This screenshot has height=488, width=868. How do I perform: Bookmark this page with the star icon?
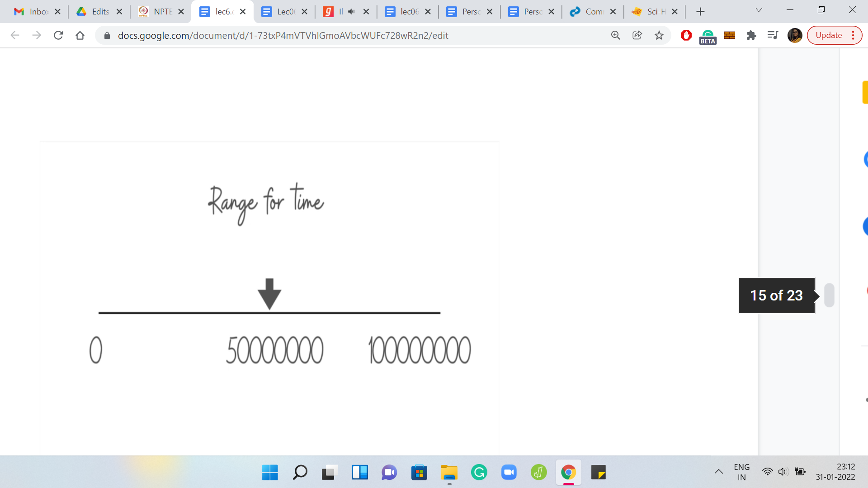tap(659, 35)
